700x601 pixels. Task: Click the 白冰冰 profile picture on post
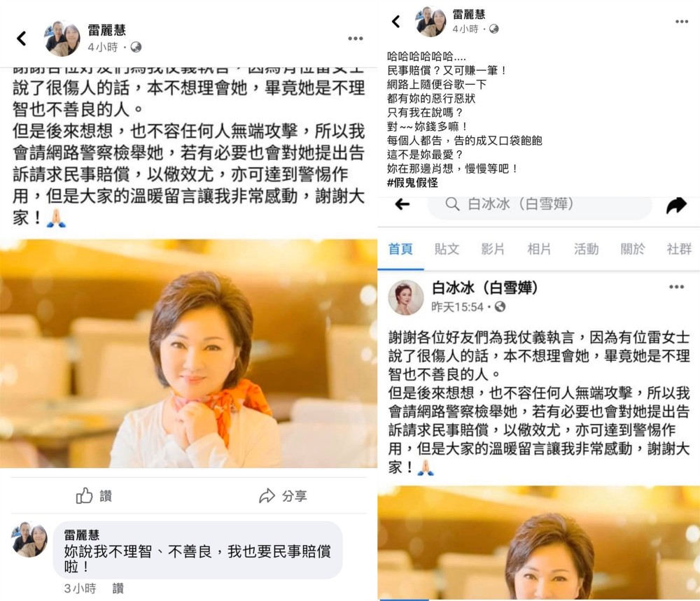(x=406, y=297)
